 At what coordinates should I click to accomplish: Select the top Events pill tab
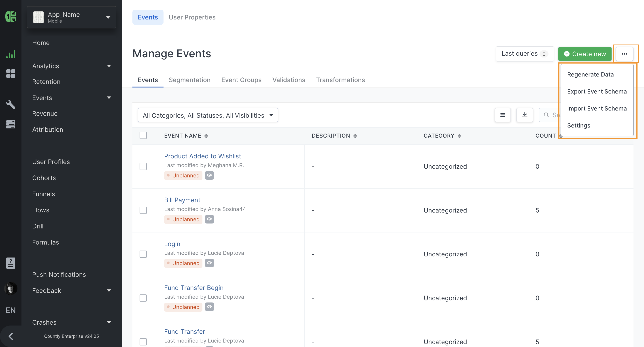pos(148,17)
